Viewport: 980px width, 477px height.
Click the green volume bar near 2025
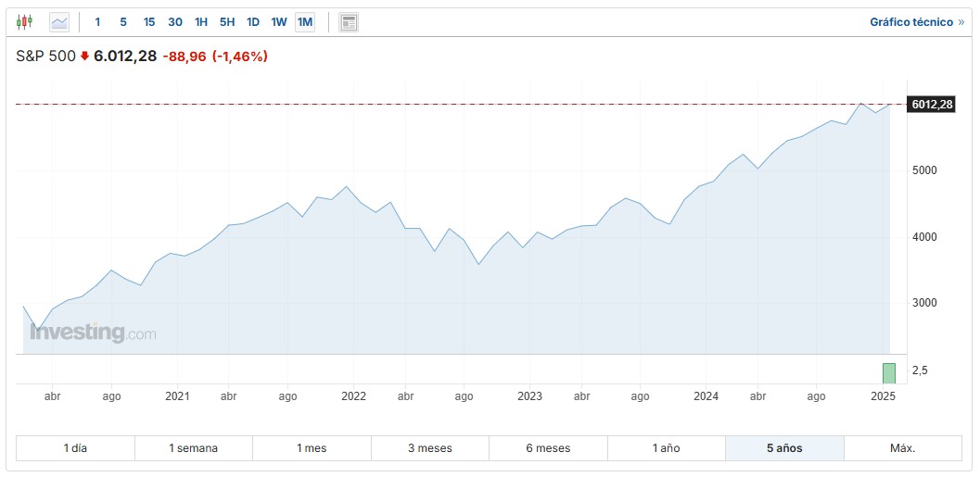[x=888, y=373]
